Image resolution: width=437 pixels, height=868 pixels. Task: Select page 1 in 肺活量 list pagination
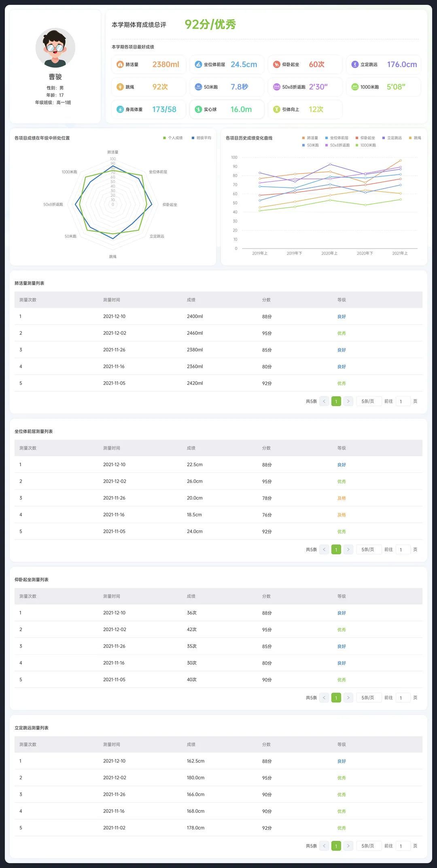[x=336, y=401]
